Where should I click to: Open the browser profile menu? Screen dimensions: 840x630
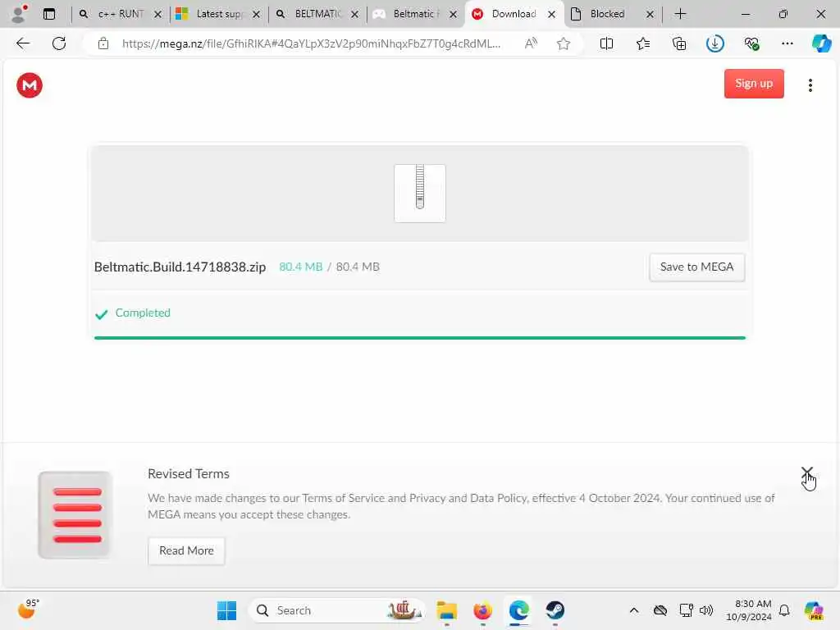pyautogui.click(x=19, y=14)
